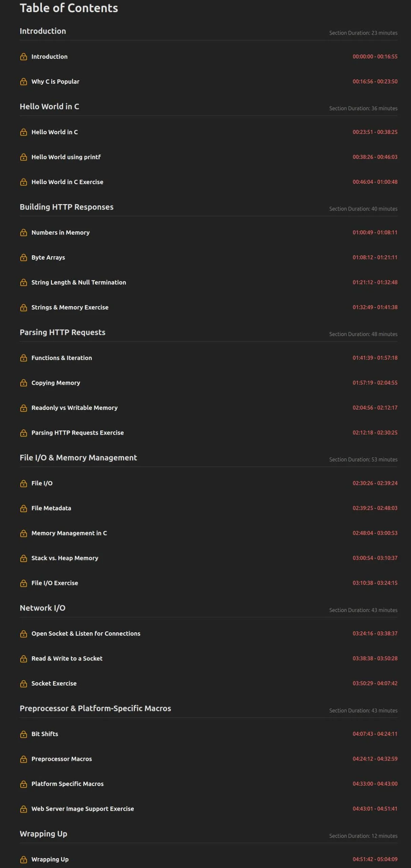The width and height of the screenshot is (411, 868).
Task: Click lock icon next to Wrapping Up lesson
Action: click(x=23, y=860)
